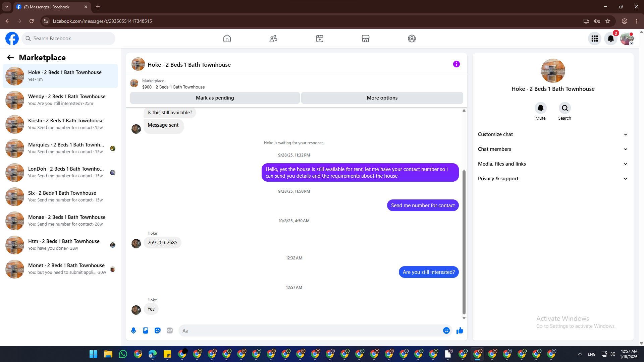The image size is (644, 362).
Task: Open the GIF picker icon
Action: 170,330
